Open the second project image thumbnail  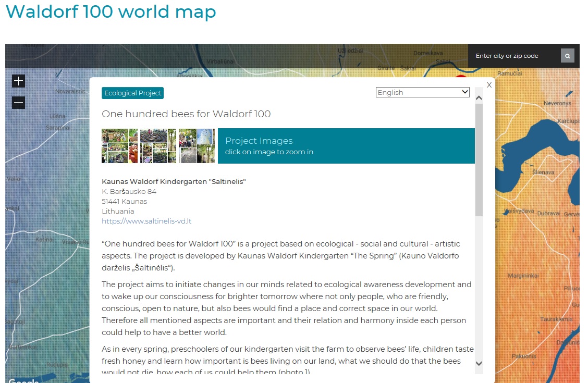158,146
